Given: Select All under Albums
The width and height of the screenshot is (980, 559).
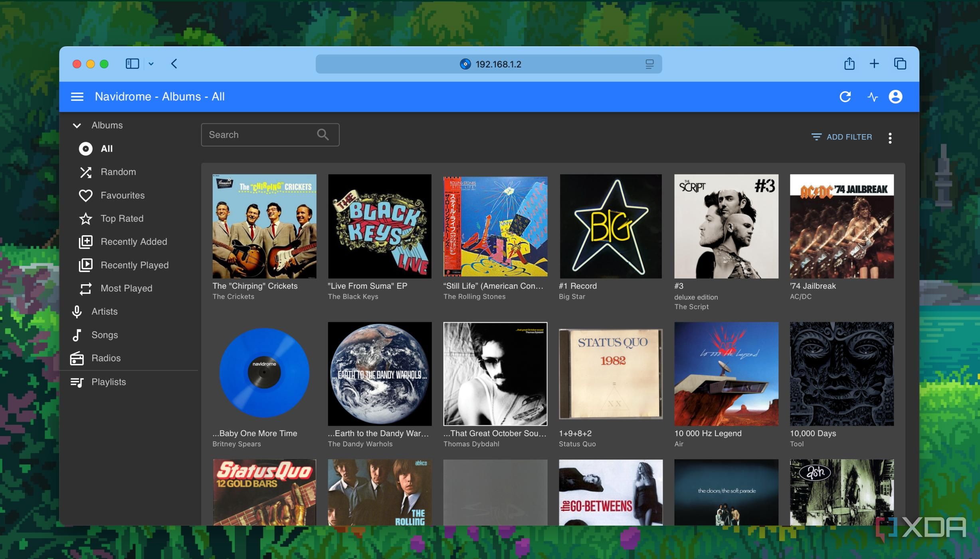Looking at the screenshot, I should [107, 149].
